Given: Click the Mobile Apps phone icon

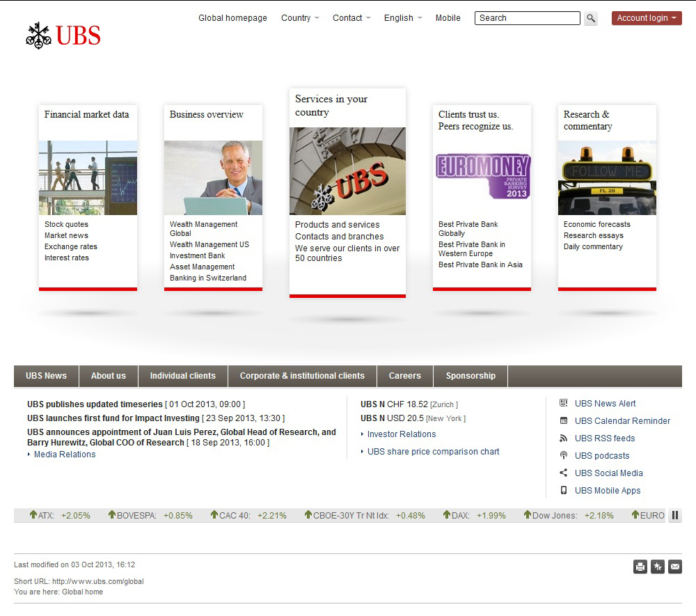Looking at the screenshot, I should point(563,490).
